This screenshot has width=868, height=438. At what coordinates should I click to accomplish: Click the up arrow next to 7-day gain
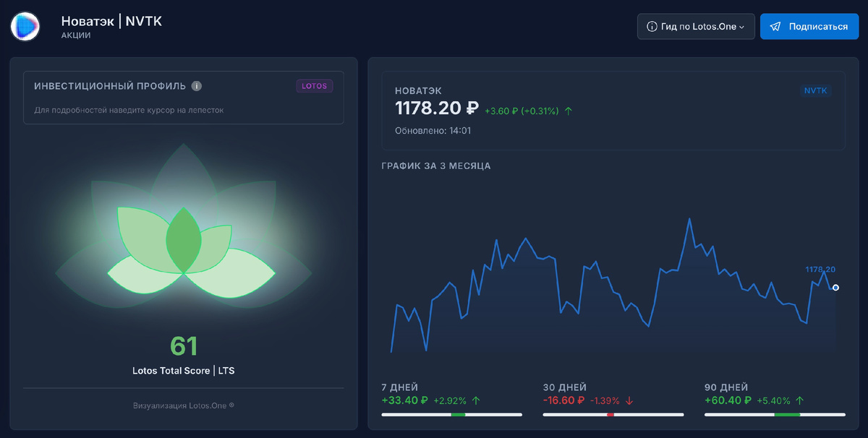476,400
